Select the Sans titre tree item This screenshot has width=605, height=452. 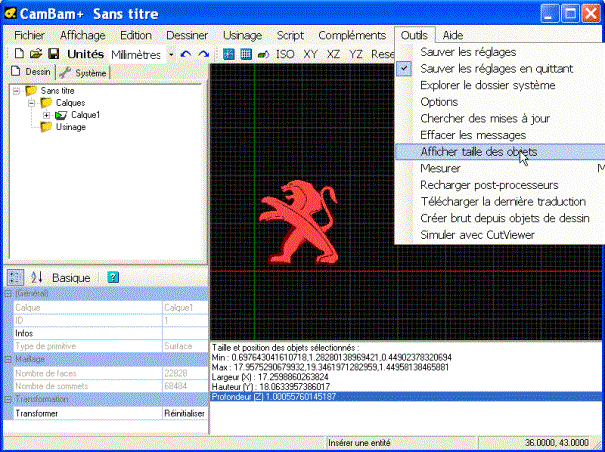(x=57, y=91)
